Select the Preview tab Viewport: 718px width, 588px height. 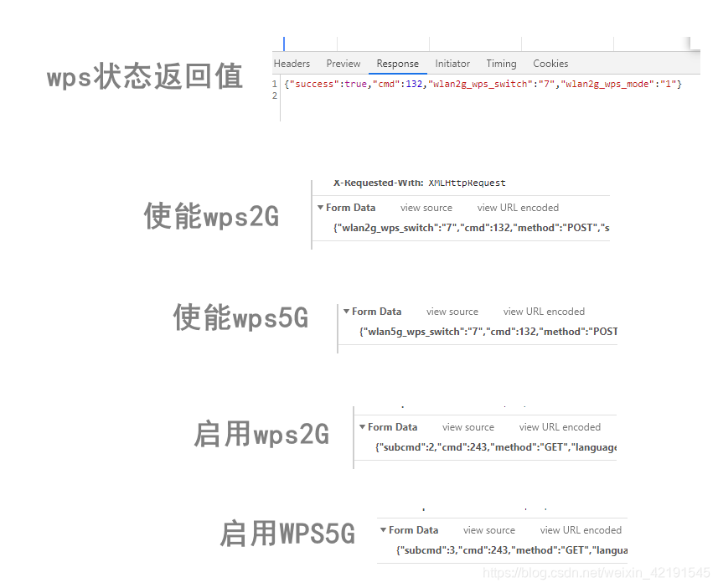pyautogui.click(x=343, y=63)
